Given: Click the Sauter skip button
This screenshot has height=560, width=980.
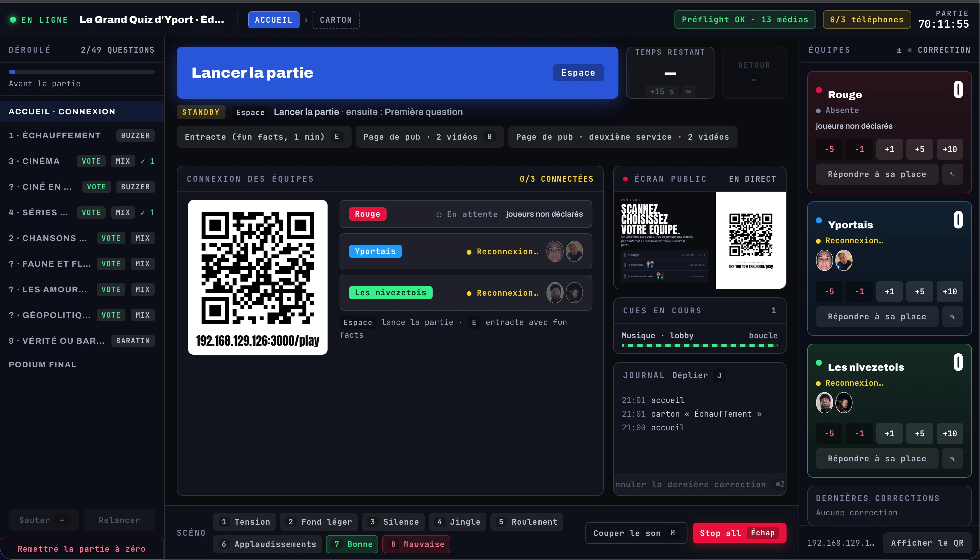Looking at the screenshot, I should pos(44,520).
